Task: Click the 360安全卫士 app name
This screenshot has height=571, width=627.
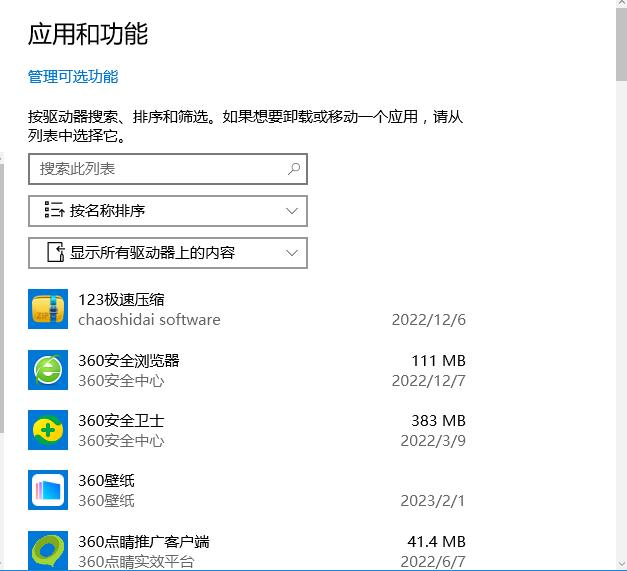Action: pyautogui.click(x=121, y=420)
